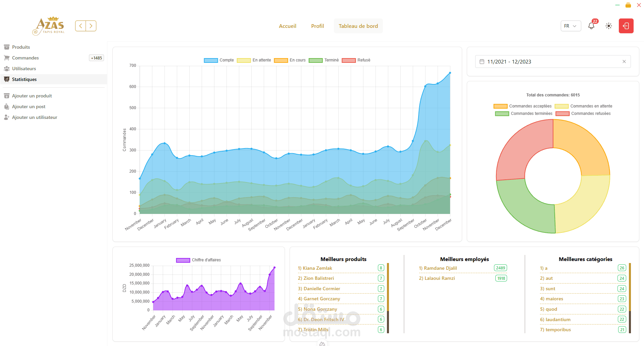Toggle the Terminé series legend

pyautogui.click(x=324, y=60)
